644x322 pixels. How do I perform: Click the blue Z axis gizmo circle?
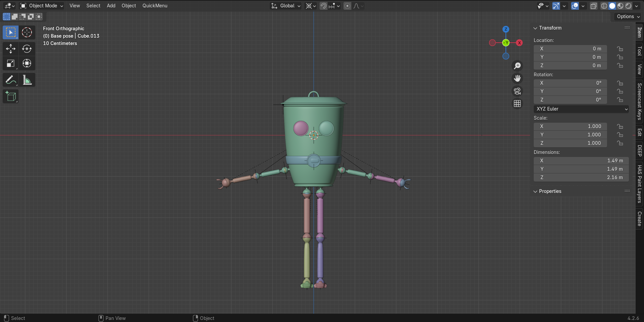(x=506, y=29)
